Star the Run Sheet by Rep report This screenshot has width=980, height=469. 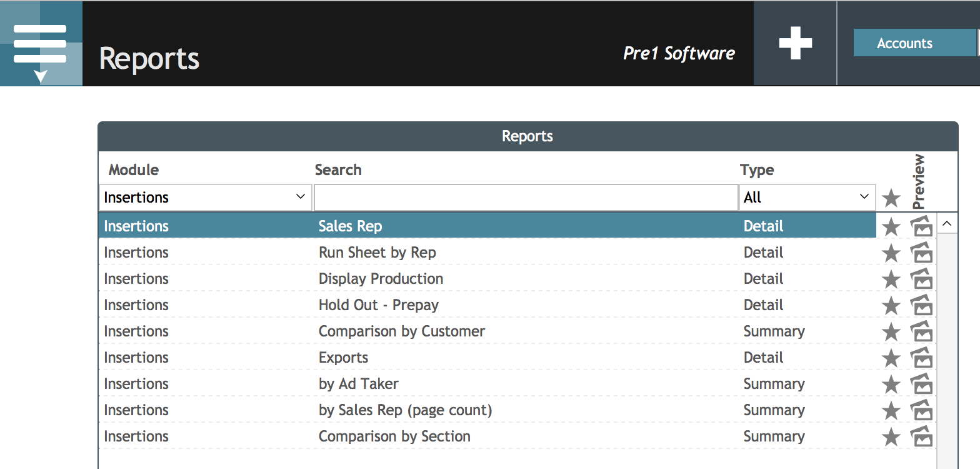[891, 253]
